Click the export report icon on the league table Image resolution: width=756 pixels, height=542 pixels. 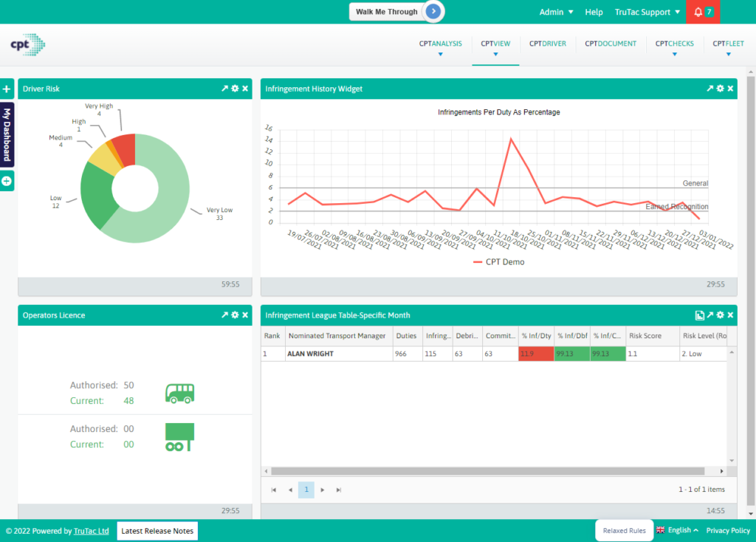coord(699,315)
